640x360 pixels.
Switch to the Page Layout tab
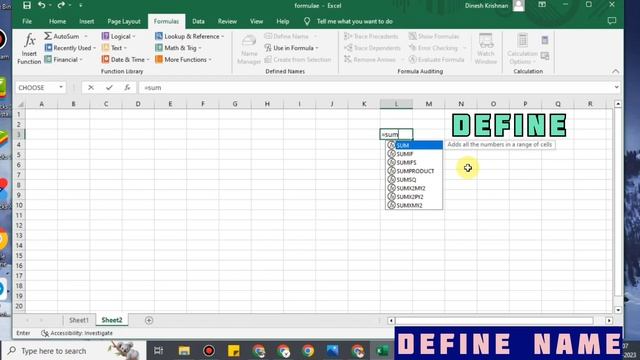coord(124,21)
